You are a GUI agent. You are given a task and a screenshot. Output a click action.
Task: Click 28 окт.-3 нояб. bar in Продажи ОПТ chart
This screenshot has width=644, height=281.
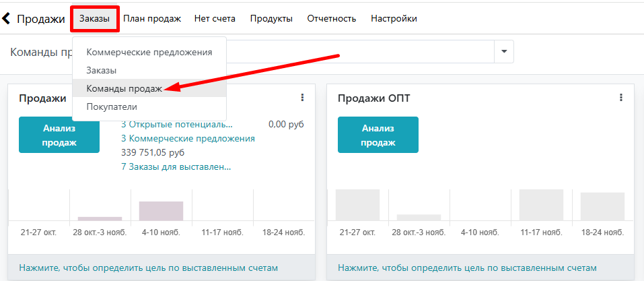(419, 218)
